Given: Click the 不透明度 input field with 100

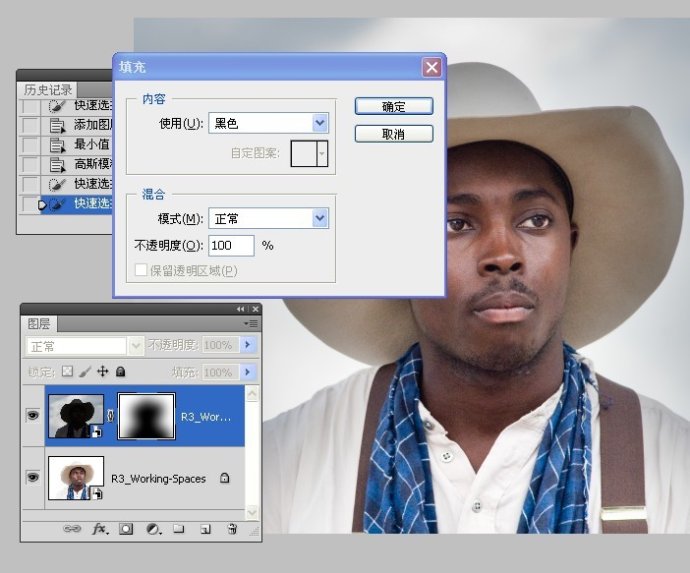Looking at the screenshot, I should [231, 245].
